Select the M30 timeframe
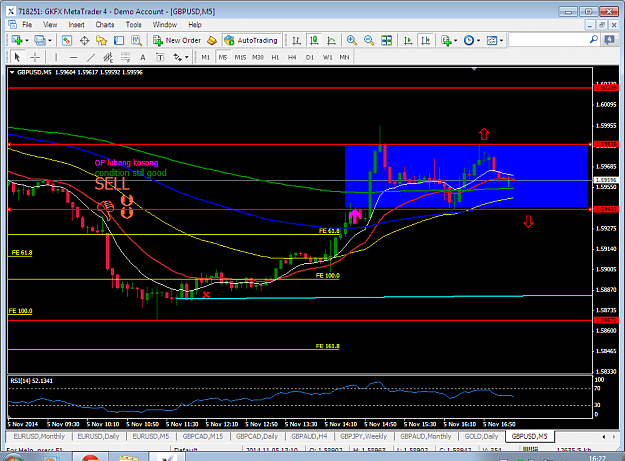This screenshot has width=625, height=461. pos(258,57)
